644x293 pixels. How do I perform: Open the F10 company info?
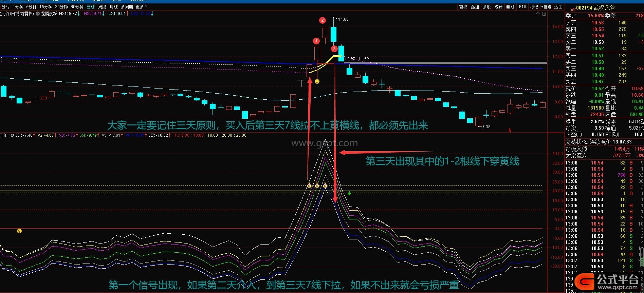pos(522,7)
